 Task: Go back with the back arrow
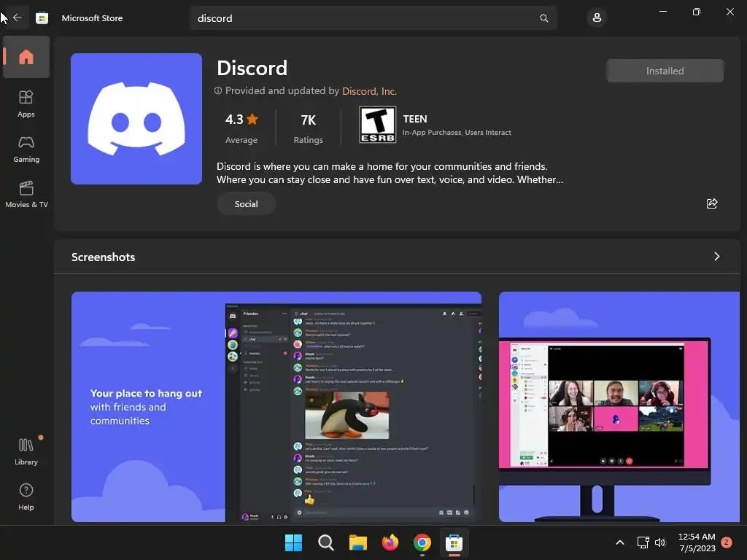coord(18,17)
